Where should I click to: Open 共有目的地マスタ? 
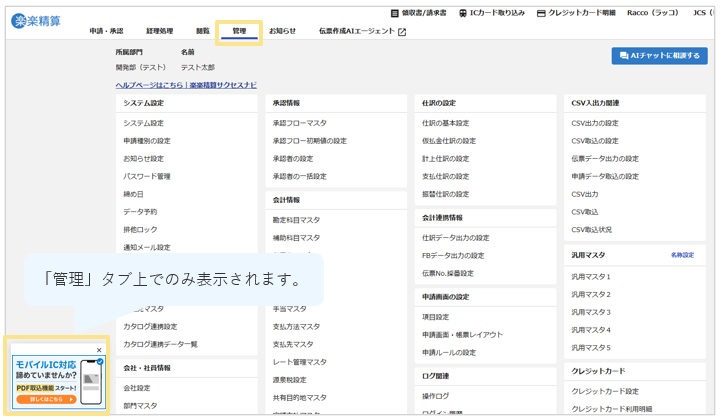click(300, 398)
